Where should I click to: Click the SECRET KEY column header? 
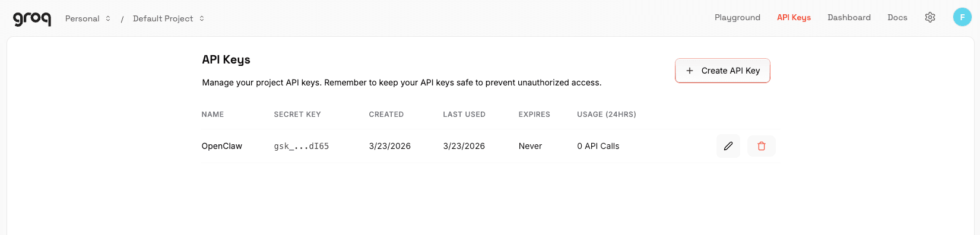[297, 115]
